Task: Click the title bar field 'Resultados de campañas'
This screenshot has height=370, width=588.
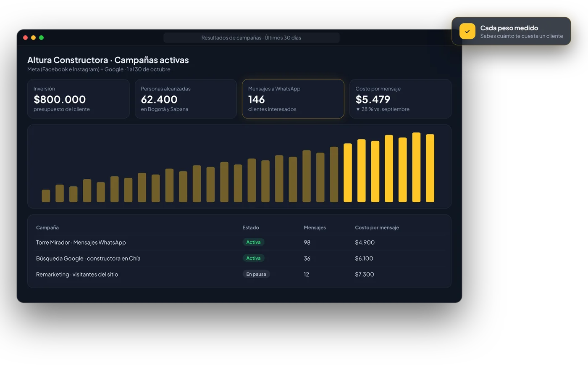Action: click(251, 38)
